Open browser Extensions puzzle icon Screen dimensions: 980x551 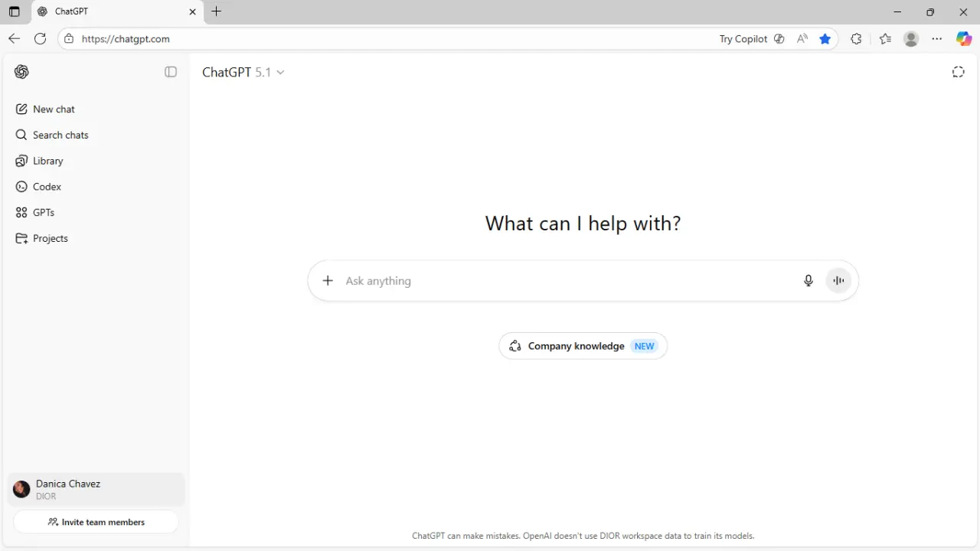tap(856, 39)
